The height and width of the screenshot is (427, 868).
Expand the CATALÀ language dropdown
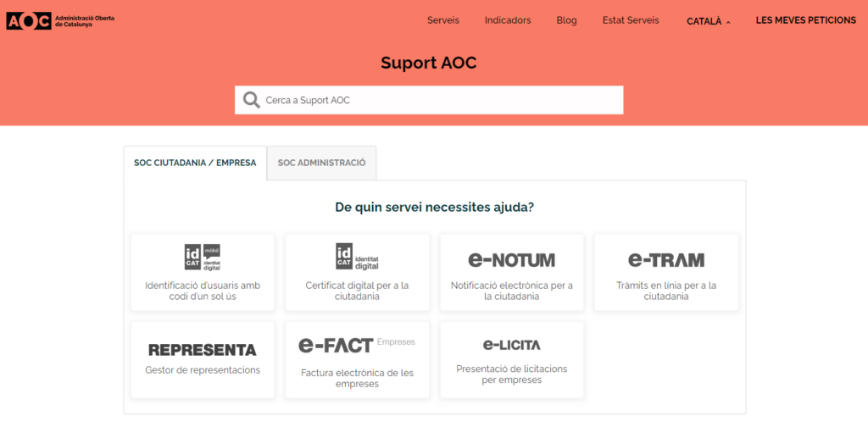tap(708, 20)
